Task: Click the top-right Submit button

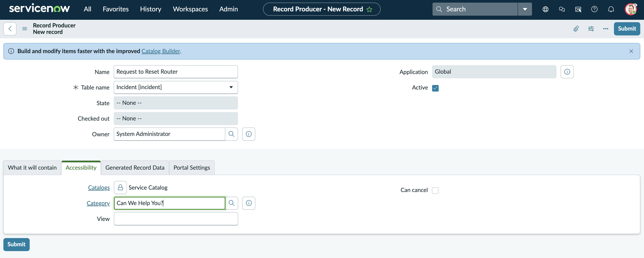Action: point(627,29)
